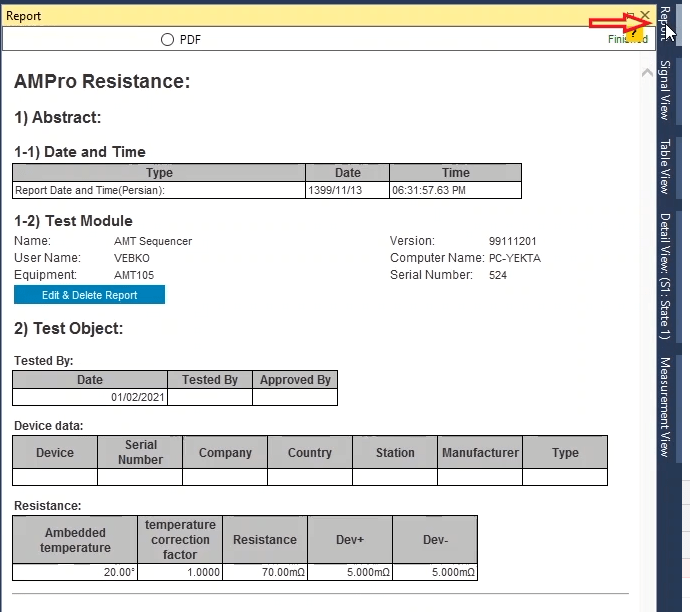Select the 01/02/2021 date cell
This screenshot has width=690, height=612.
click(x=90, y=397)
